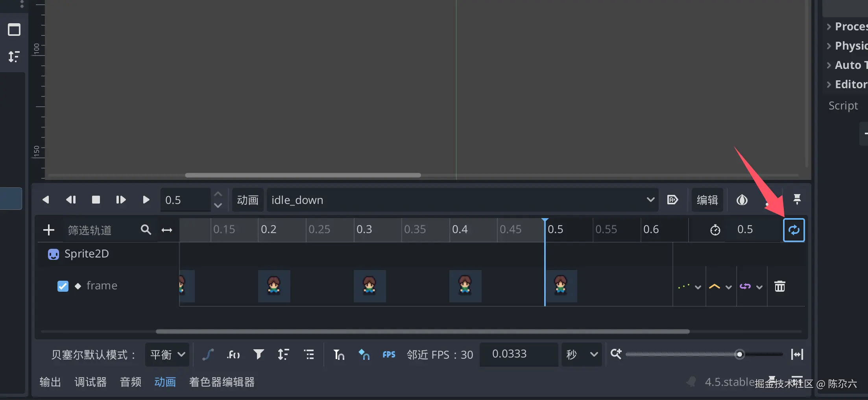Open frame track interpolation mode dropdown
The height and width of the screenshot is (400, 868).
(x=720, y=287)
